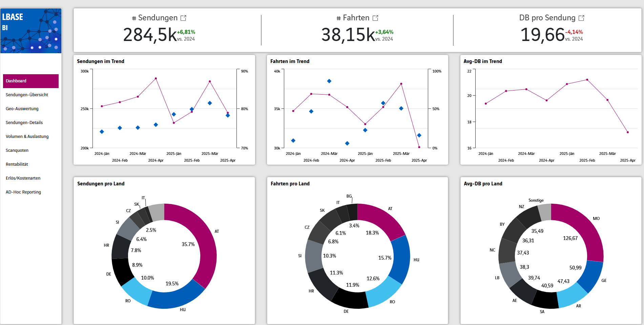
Task: Click 2024-Jän point in Avg-DB im Trend
Action: point(486,104)
